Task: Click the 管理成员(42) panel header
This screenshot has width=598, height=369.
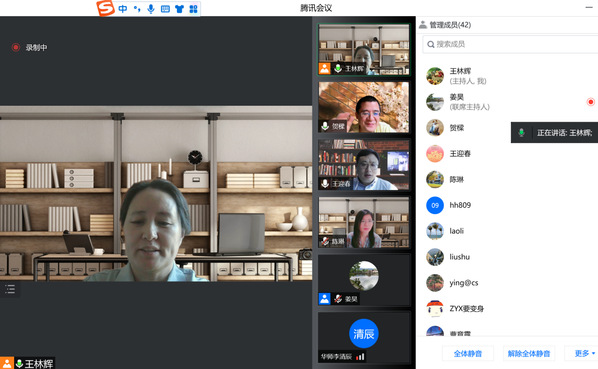Action: click(445, 25)
